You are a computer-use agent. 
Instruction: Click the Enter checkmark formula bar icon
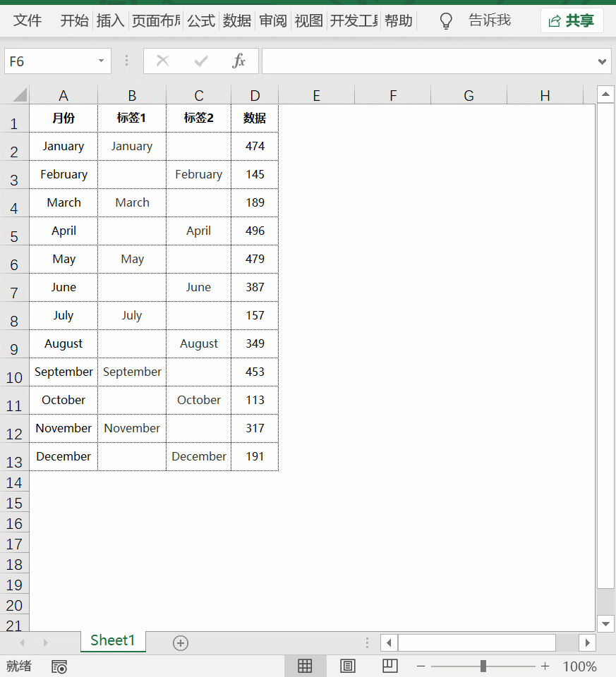click(x=201, y=61)
